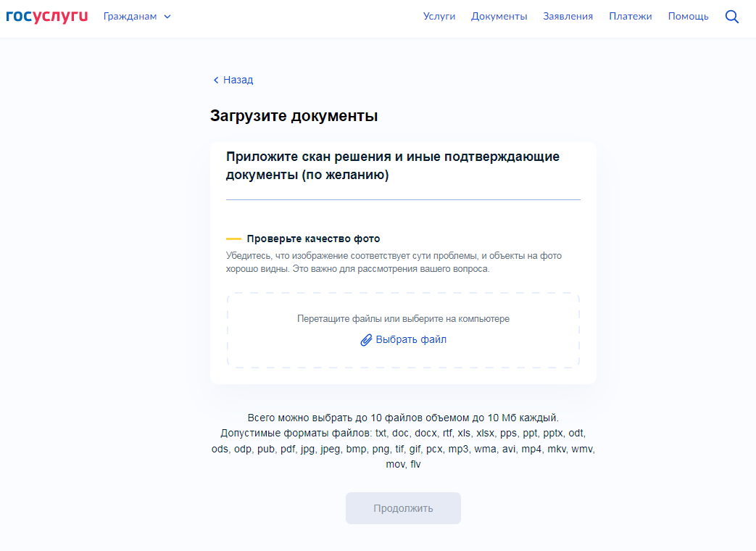Screen dimensions: 756x551
Task: Expand the chevron next to Гражданам
Action: point(168,17)
